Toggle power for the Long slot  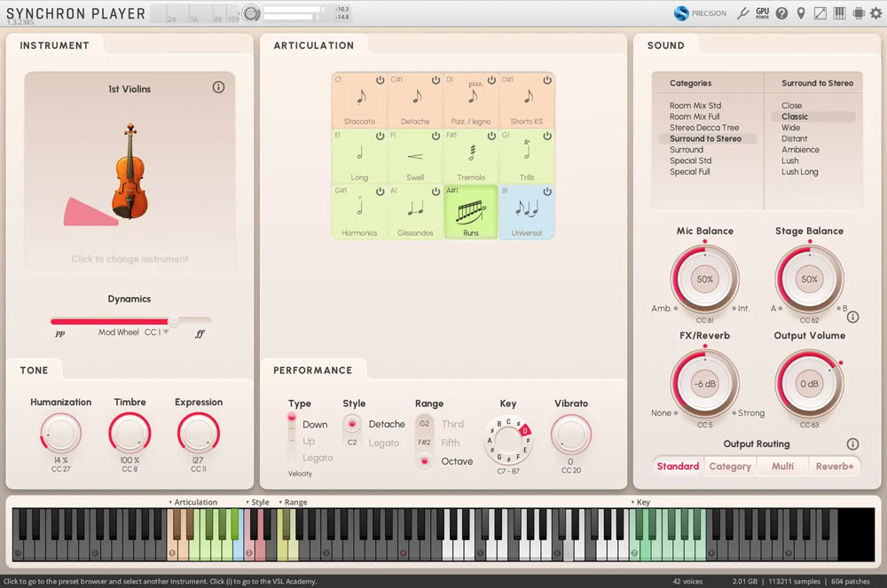(x=381, y=136)
